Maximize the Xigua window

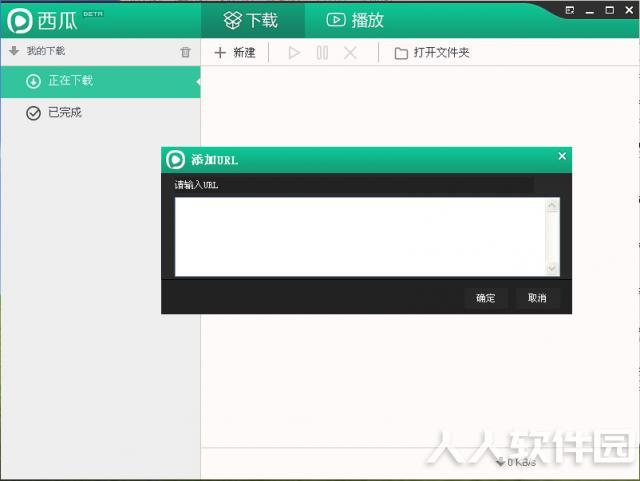(x=609, y=11)
